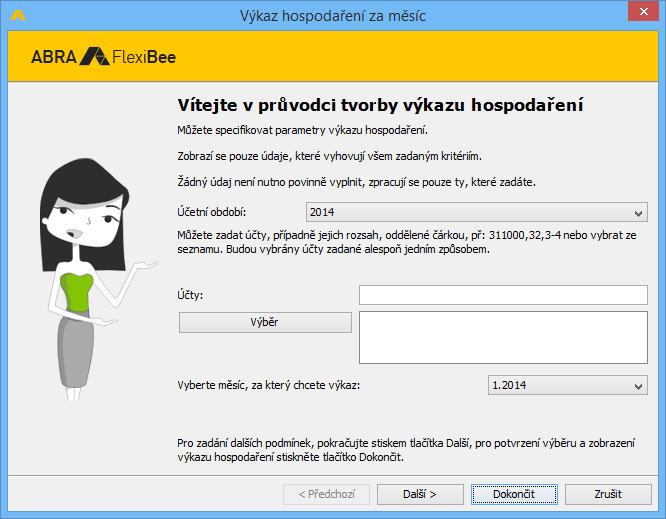The image size is (666, 519).
Task: Click the ABRA FlexiBee title bar icon
Action: (18, 16)
